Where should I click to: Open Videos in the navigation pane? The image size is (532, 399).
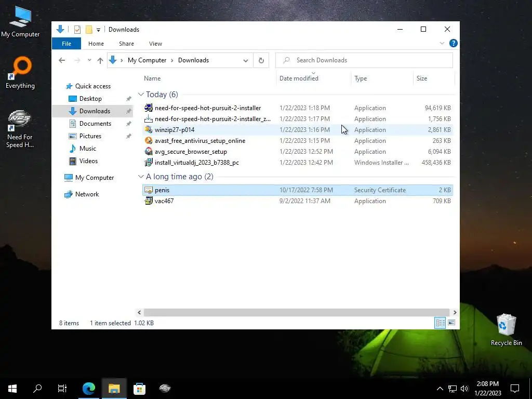(x=88, y=161)
